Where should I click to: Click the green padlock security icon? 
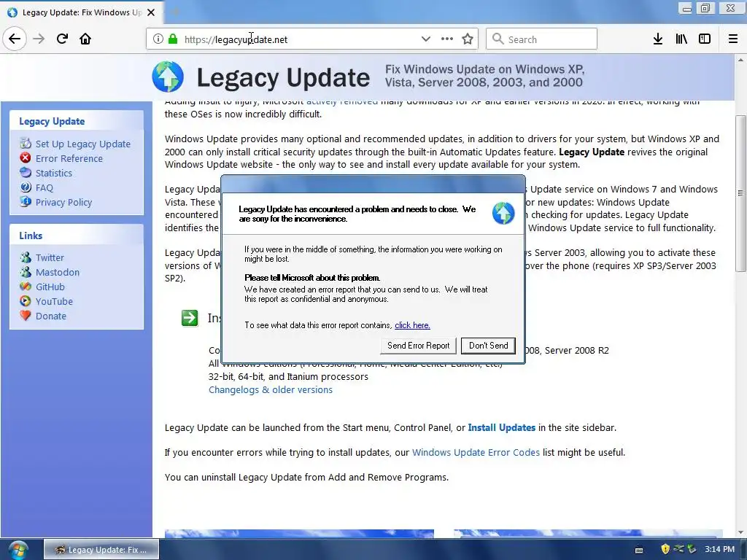172,39
